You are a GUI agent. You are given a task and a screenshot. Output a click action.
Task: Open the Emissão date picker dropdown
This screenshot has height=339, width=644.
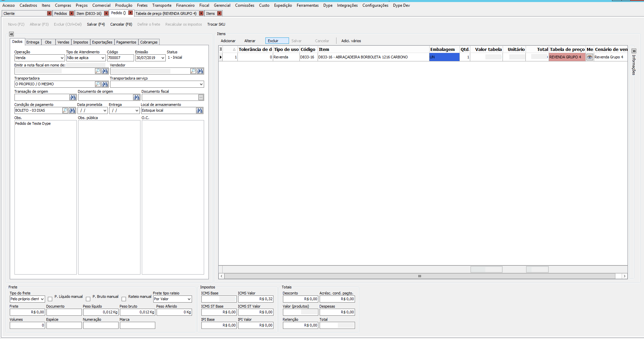point(163,58)
